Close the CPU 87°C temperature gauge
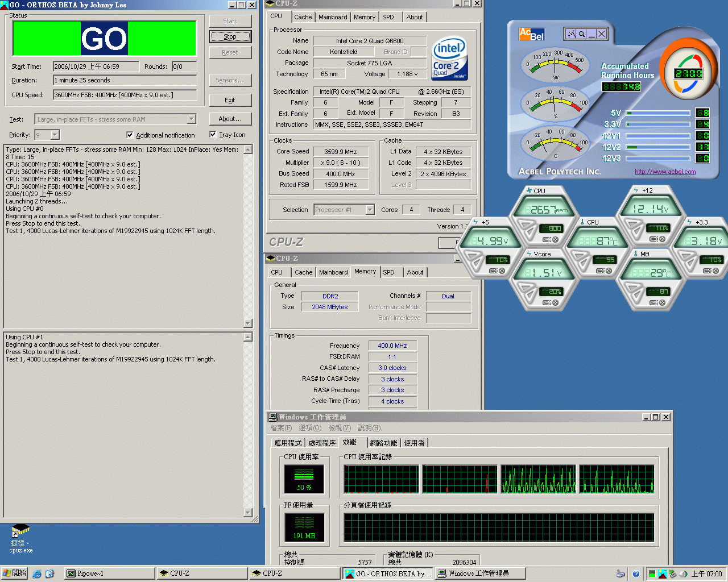Viewport: 728px width, 582px height. click(x=609, y=271)
